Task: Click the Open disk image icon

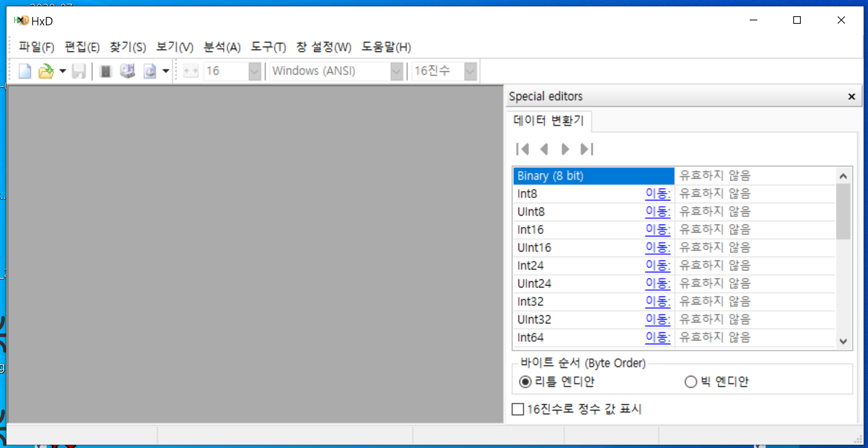Action: 150,71
